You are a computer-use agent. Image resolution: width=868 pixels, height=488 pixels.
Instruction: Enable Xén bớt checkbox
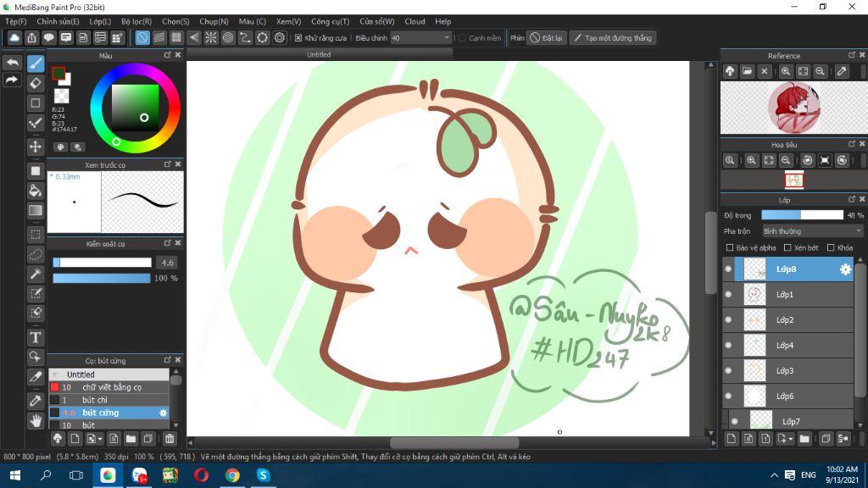(787, 247)
